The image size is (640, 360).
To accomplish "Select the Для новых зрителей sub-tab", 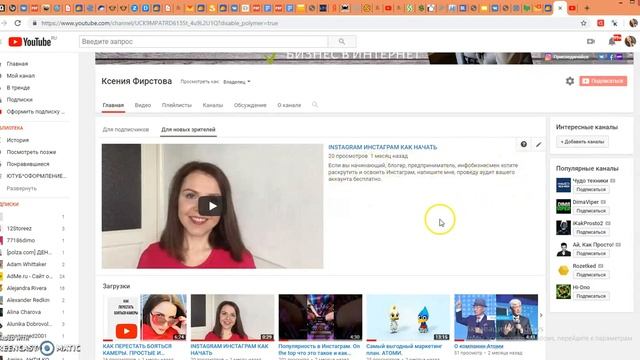I will coord(188,129).
